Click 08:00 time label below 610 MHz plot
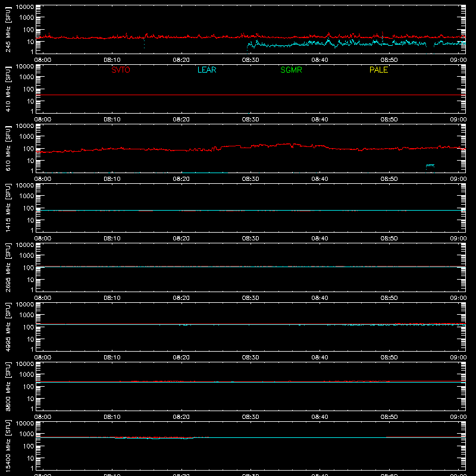The image size is (476, 476). [x=43, y=179]
